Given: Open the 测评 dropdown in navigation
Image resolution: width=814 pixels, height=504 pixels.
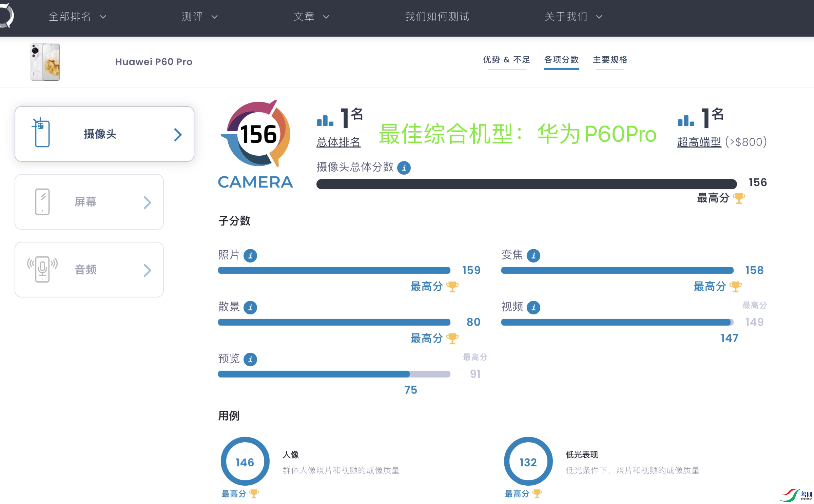Looking at the screenshot, I should coord(199,17).
